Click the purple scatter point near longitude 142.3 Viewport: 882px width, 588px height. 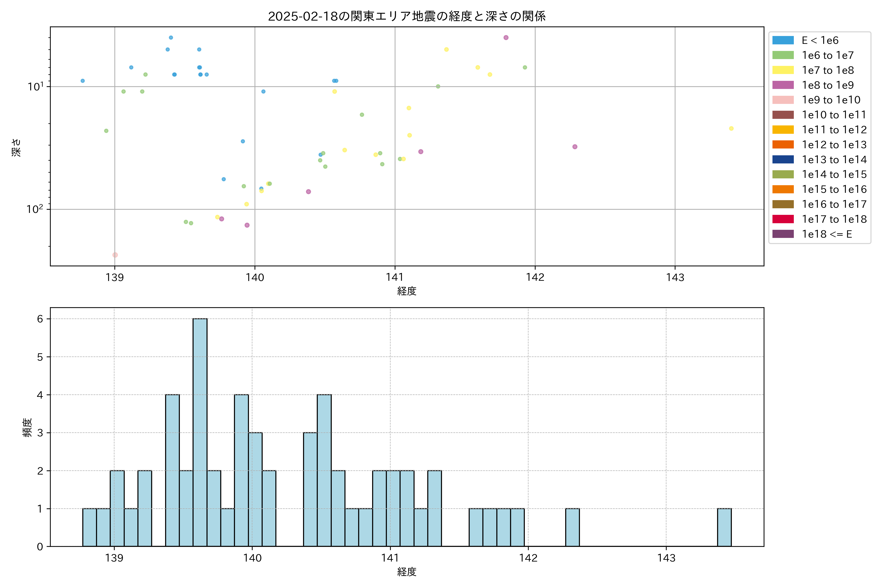point(575,147)
